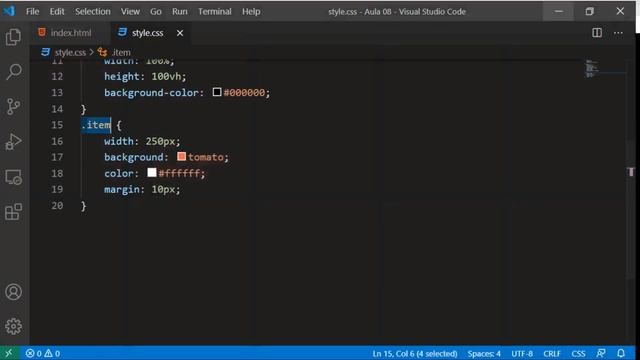Split the editor to the right
This screenshot has height=360, width=640.
[x=597, y=33]
